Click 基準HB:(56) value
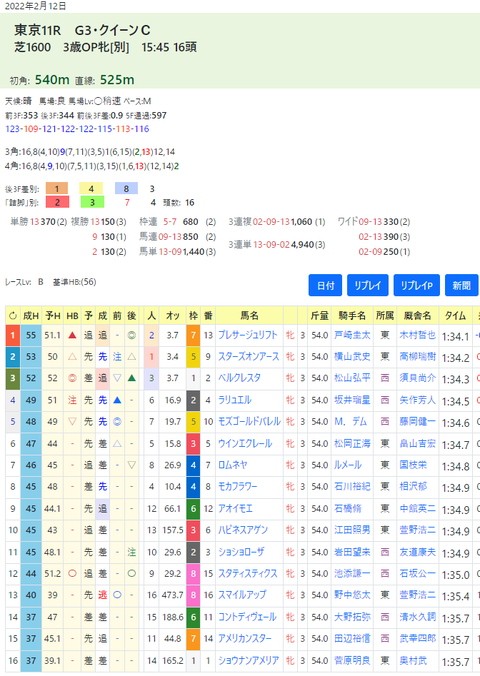480x676 pixels. pos(74,282)
